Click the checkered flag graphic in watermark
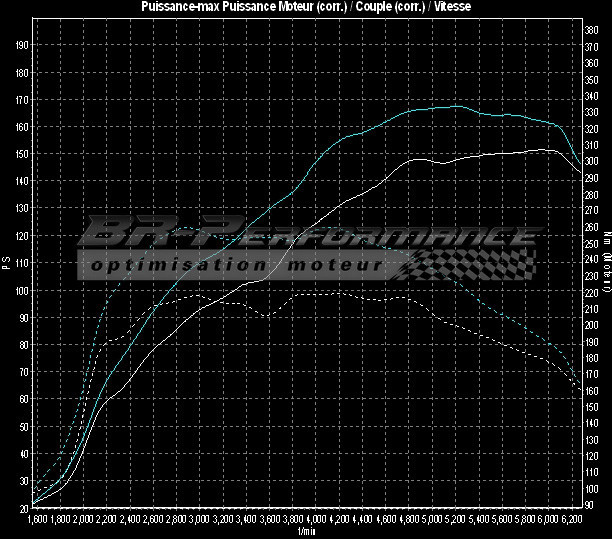This screenshot has height=539, width=612. 468,264
